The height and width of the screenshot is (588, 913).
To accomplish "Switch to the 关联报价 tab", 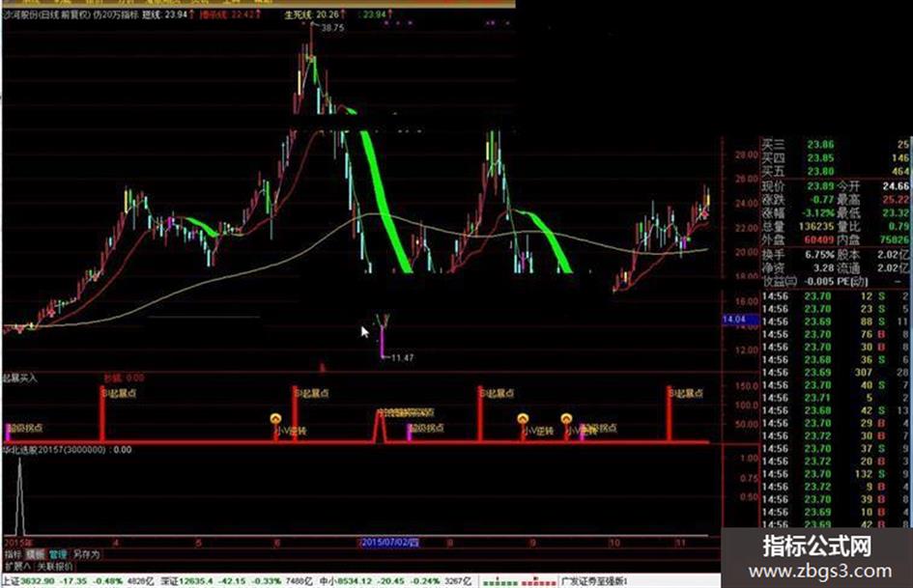I will pyautogui.click(x=55, y=567).
